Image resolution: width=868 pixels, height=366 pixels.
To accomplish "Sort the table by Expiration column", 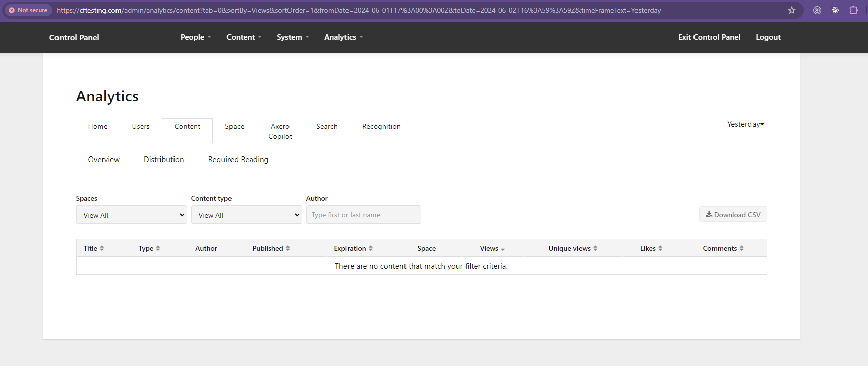I will [x=353, y=248].
